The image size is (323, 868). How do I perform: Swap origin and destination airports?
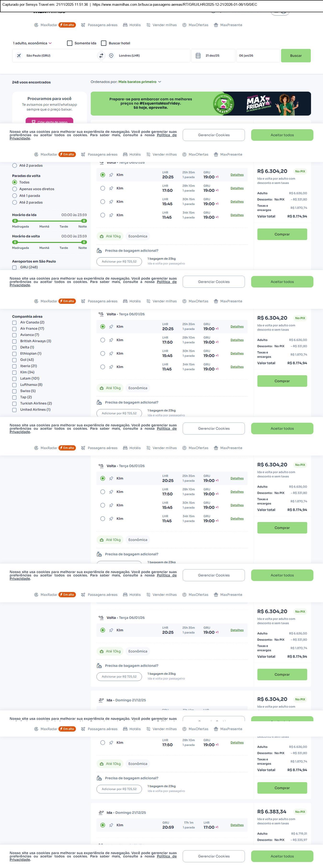coord(101,56)
